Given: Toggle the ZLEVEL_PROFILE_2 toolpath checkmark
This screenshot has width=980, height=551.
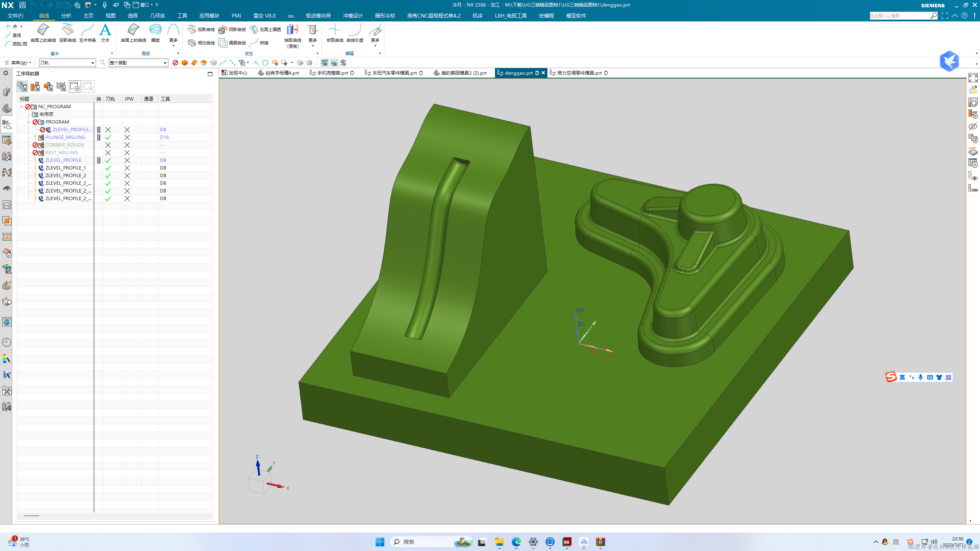Looking at the screenshot, I should (108, 176).
